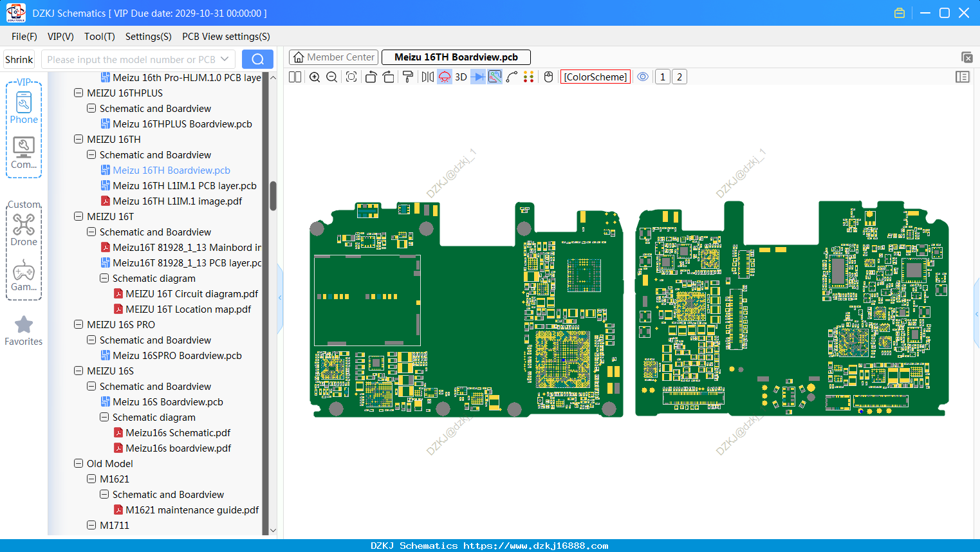Switch to the Member Center tab
The image size is (980, 552).
click(333, 57)
